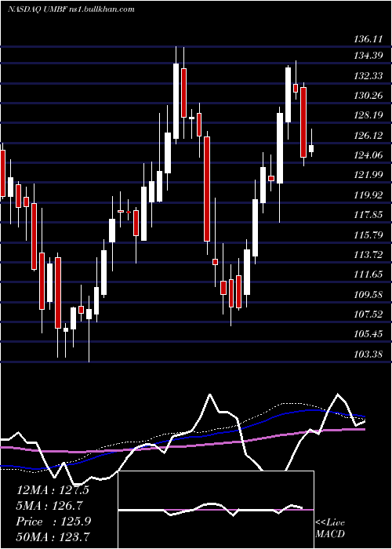
Task: Select the 134.39 price axis label
Action: pyautogui.click(x=368, y=55)
